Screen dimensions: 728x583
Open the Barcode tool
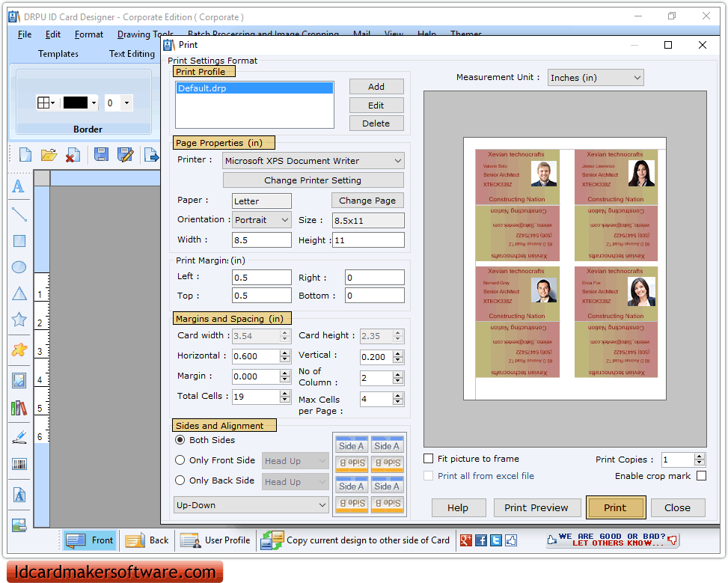pos(19,464)
